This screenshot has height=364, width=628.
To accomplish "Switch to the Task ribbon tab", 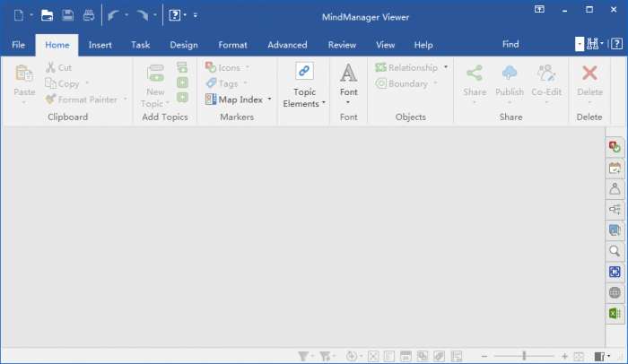I will (141, 45).
